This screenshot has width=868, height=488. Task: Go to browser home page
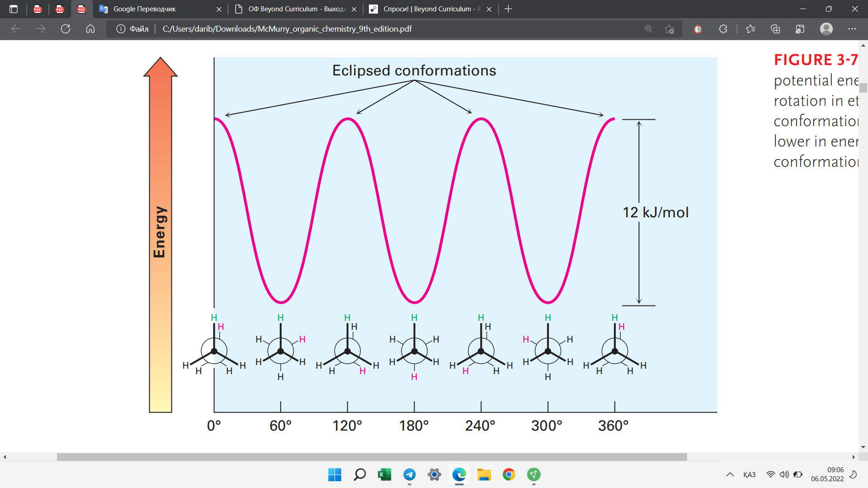point(90,29)
